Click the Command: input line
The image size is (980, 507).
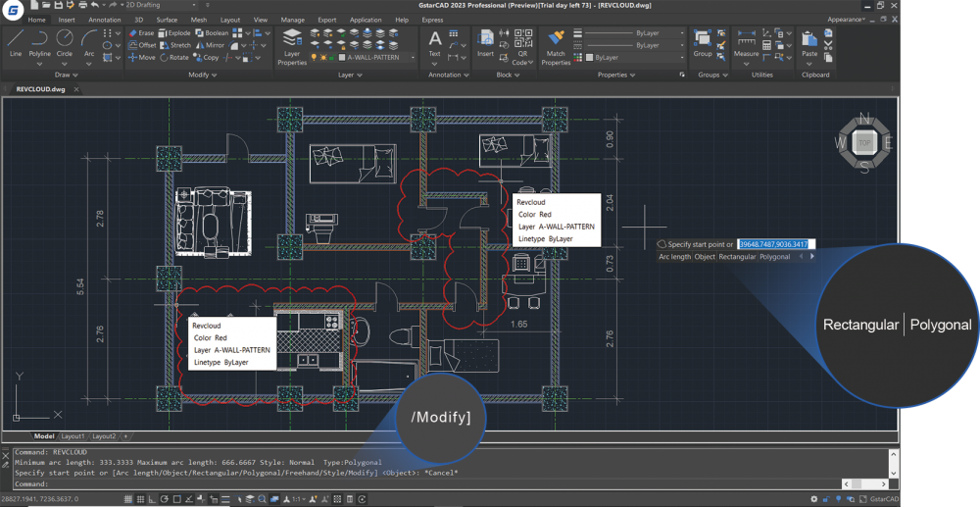428,483
